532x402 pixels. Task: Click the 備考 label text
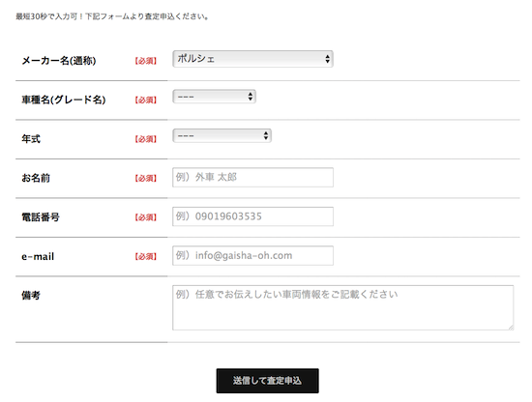click(x=31, y=296)
